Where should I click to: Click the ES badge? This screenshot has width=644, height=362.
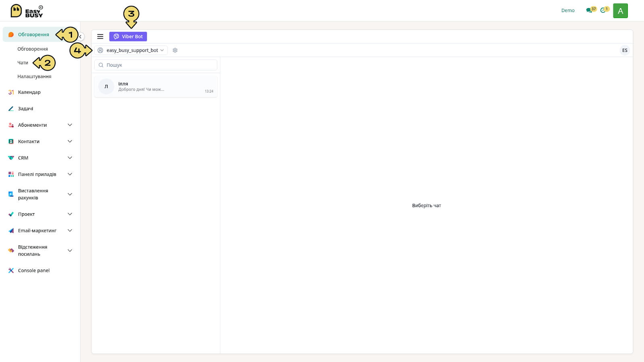pyautogui.click(x=625, y=50)
